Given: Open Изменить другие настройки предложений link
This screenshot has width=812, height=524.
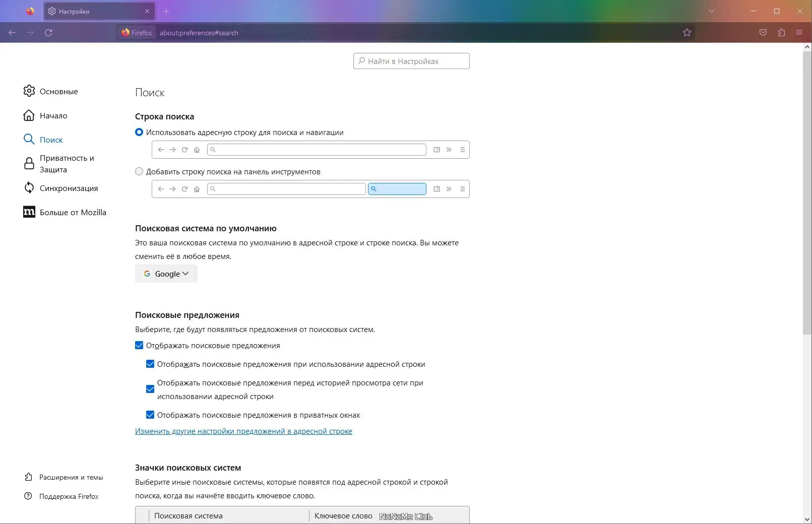Looking at the screenshot, I should pos(243,431).
